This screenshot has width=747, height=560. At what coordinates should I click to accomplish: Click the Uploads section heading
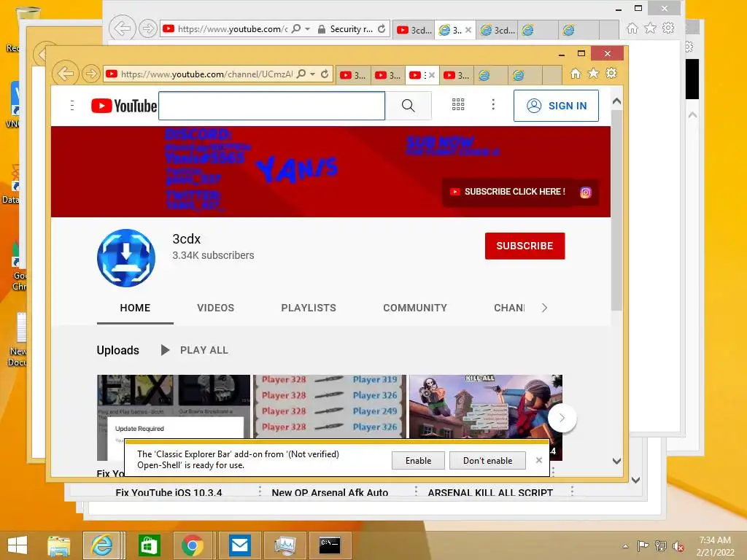tap(117, 351)
